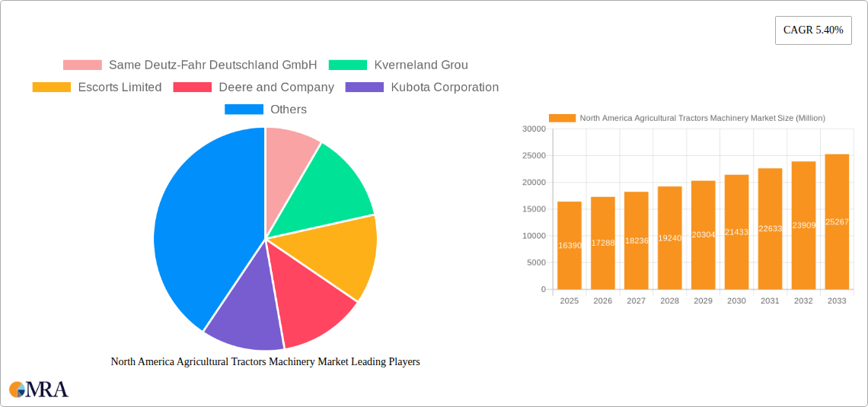Image resolution: width=868 pixels, height=407 pixels.
Task: Click the 20000 y-axis label
Action: 535,183
